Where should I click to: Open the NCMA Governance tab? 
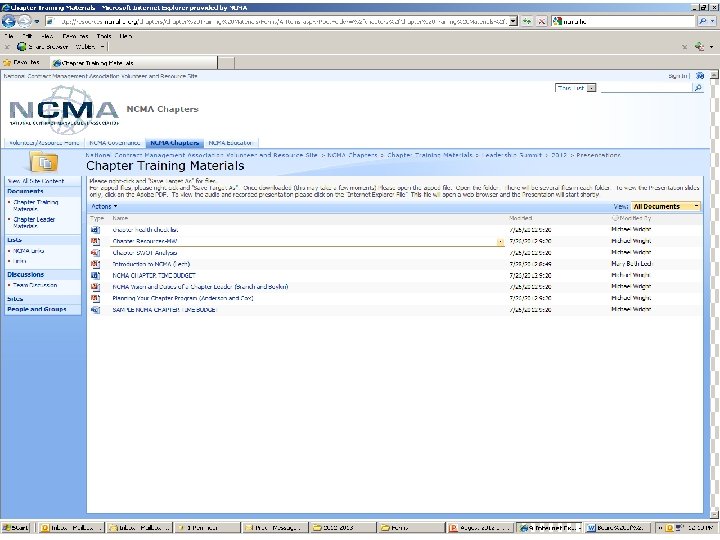(x=115, y=143)
